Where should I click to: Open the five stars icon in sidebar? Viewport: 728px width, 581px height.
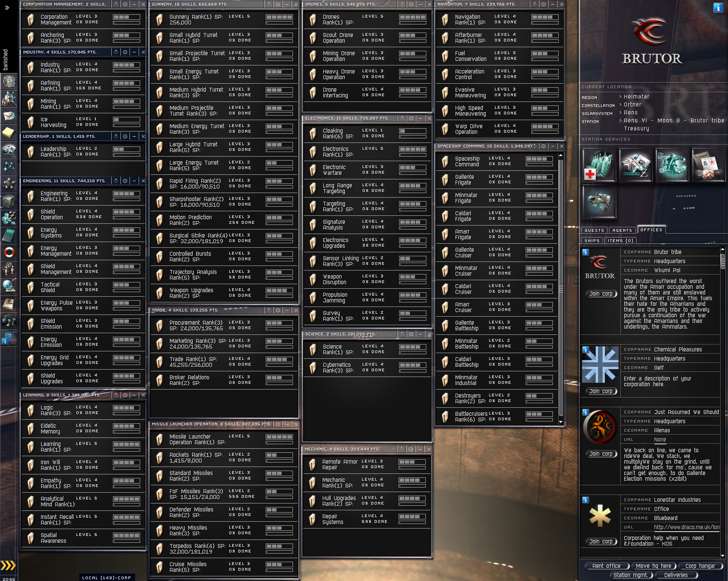(9, 183)
